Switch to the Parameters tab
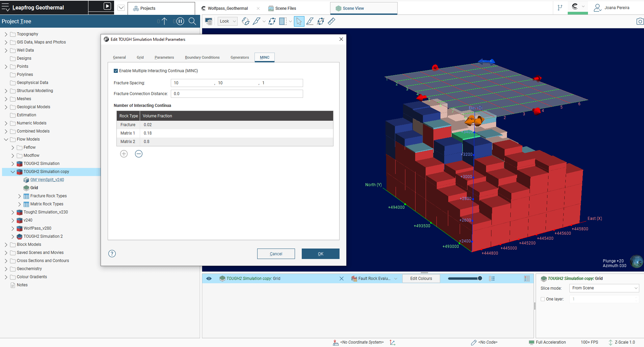644x347 pixels. click(164, 57)
